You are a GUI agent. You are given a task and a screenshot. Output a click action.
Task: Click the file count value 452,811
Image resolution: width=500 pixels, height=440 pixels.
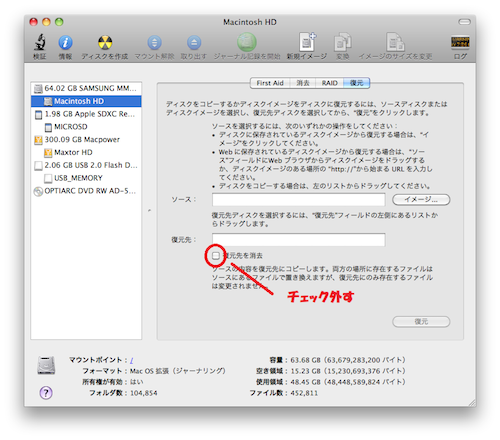pos(304,393)
